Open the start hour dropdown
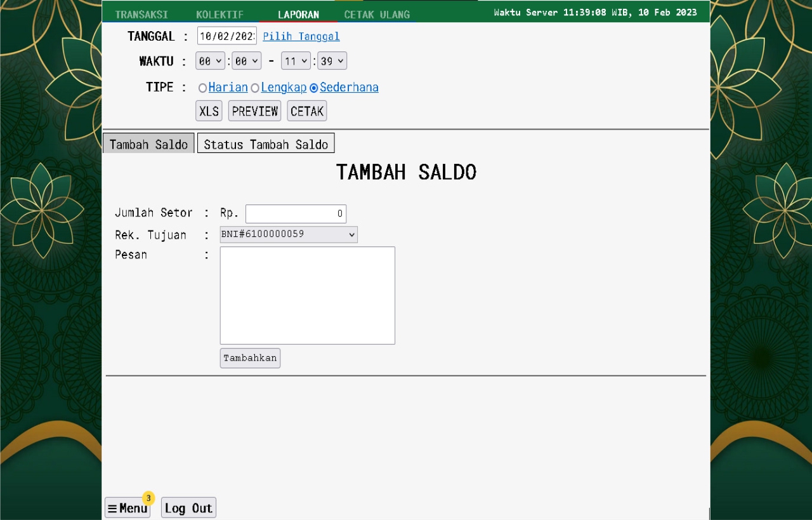The height and width of the screenshot is (520, 812). click(x=211, y=61)
